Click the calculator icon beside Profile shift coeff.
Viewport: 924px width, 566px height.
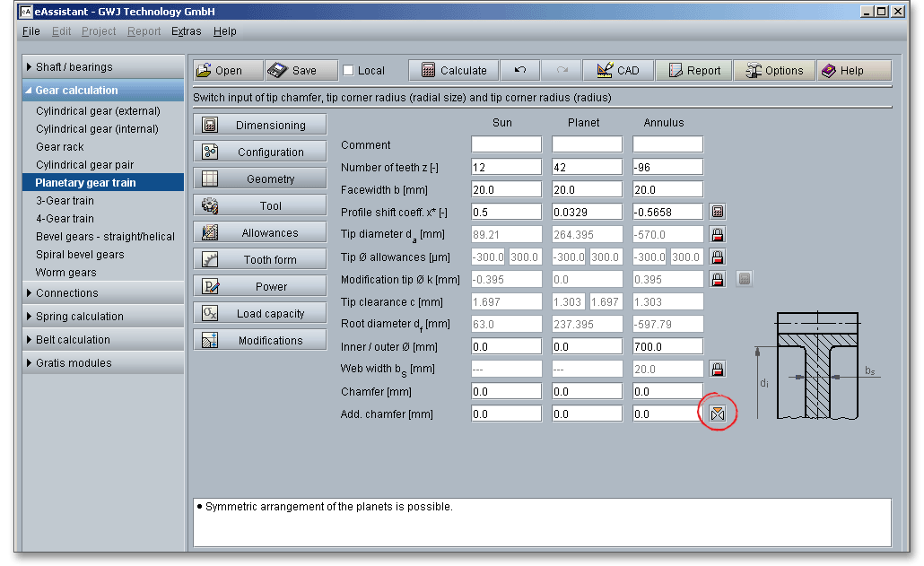(718, 213)
